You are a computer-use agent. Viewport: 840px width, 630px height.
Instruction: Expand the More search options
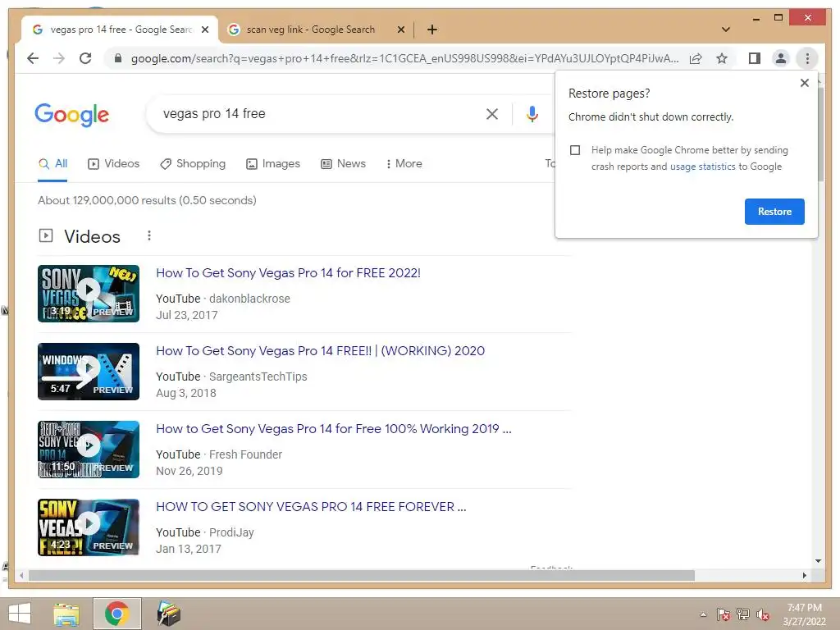[x=404, y=164]
